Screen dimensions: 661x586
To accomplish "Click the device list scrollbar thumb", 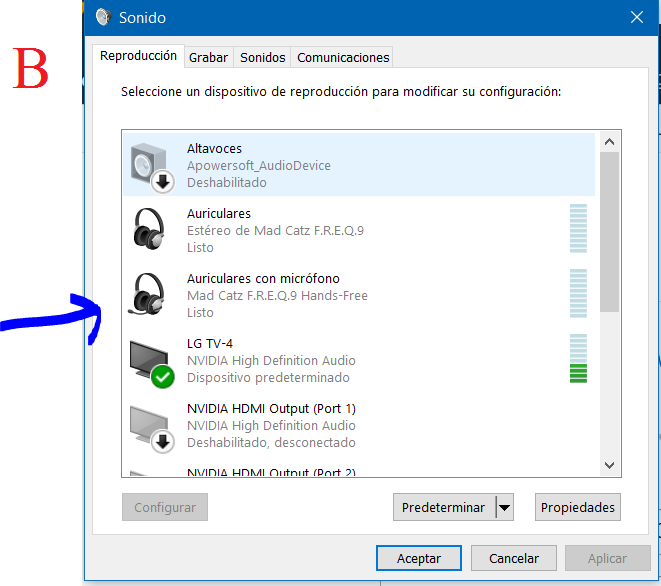I will click(x=609, y=232).
